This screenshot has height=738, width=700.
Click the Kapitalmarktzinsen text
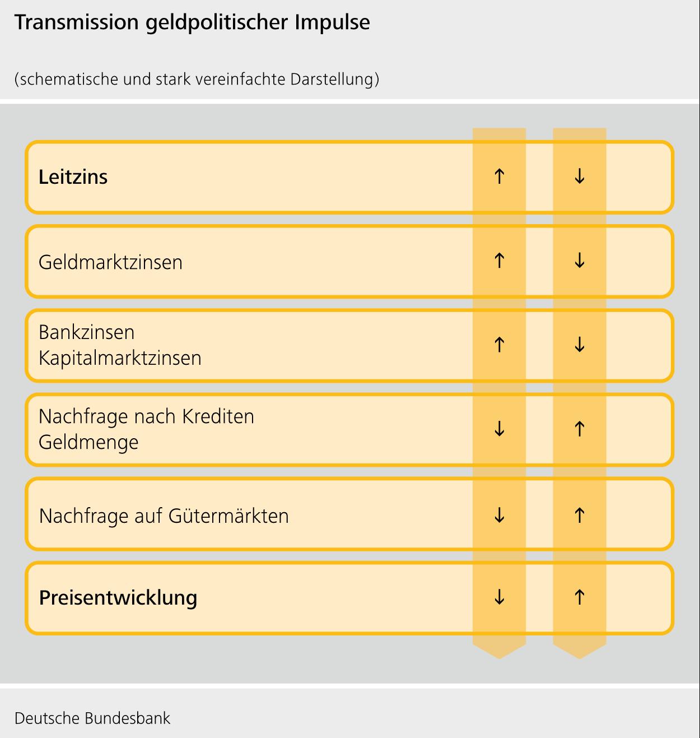coord(120,358)
